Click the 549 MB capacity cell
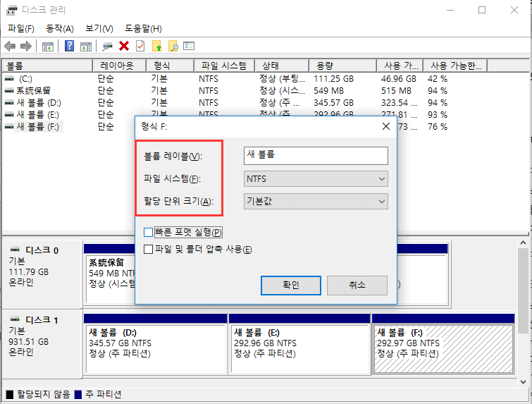Image resolution: width=532 pixels, height=404 pixels. [x=328, y=91]
